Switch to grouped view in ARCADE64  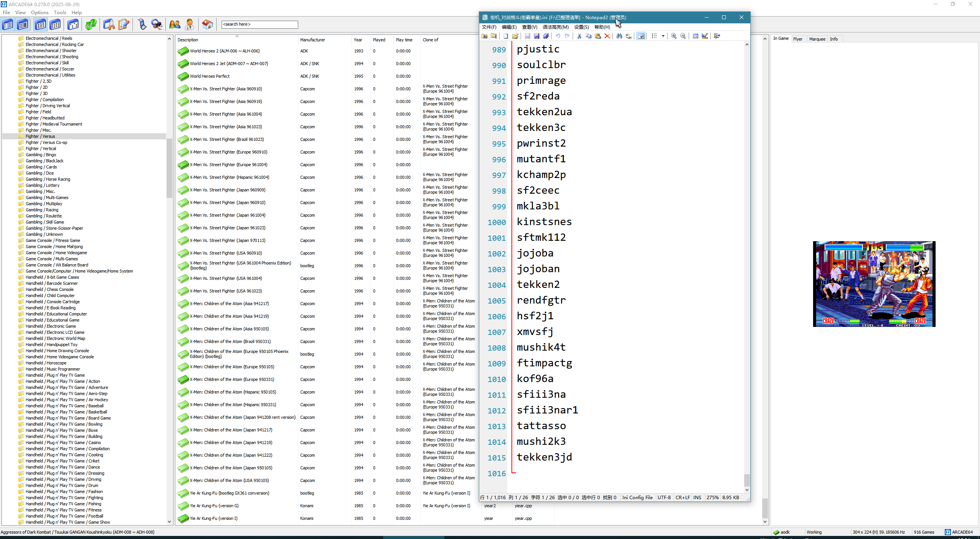73,24
